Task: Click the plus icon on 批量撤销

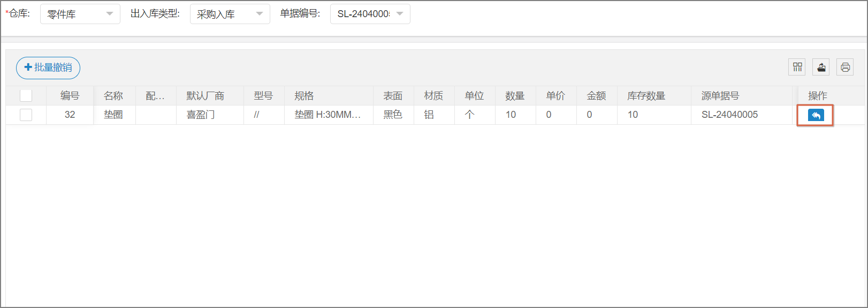Action: tap(28, 67)
